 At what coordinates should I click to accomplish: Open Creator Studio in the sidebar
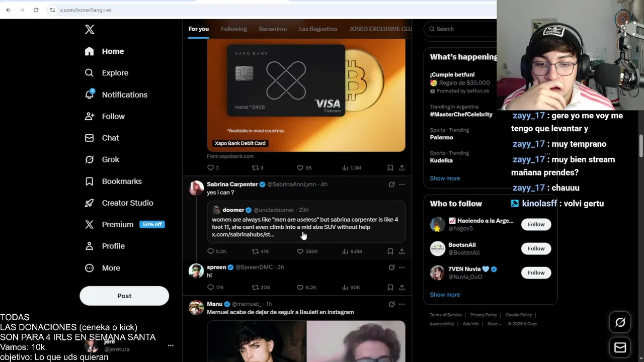pos(119,203)
